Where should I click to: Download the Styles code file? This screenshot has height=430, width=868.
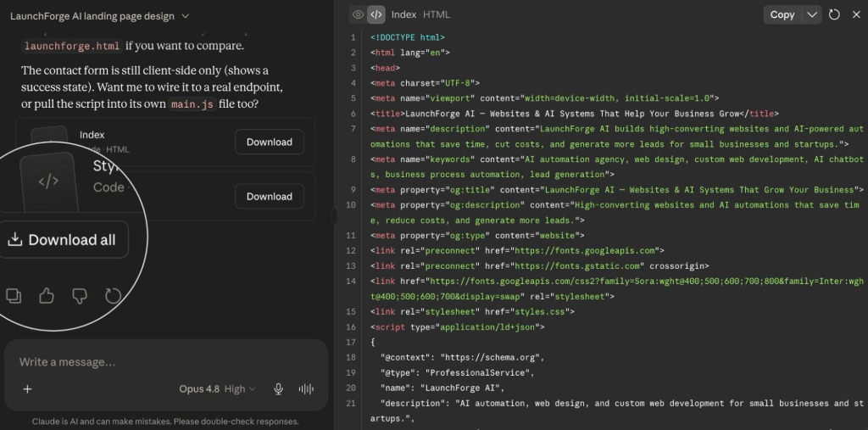click(269, 196)
